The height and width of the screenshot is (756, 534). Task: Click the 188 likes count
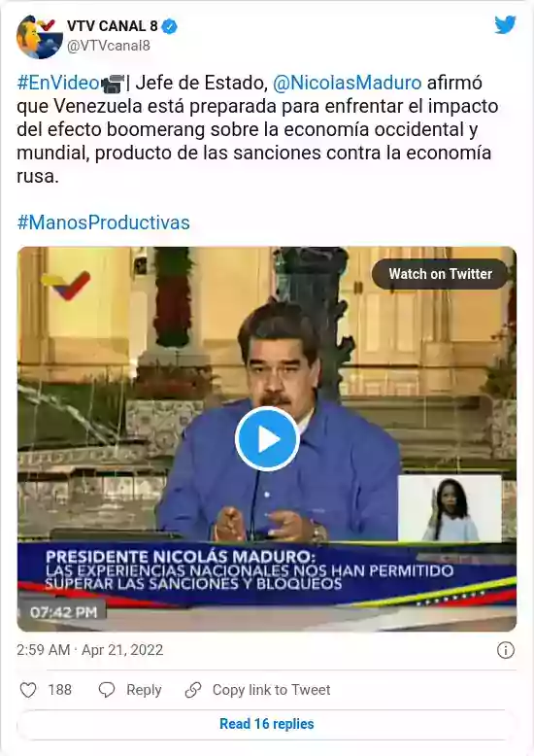[60, 690]
